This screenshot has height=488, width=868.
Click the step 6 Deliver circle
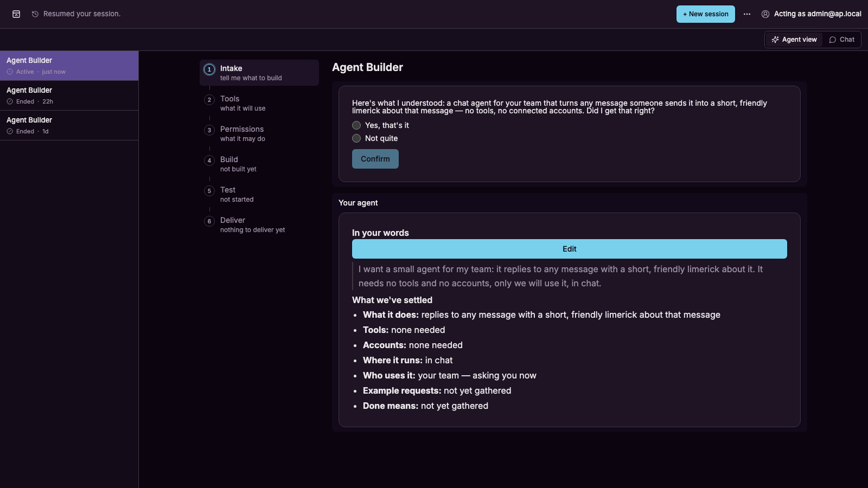209,221
